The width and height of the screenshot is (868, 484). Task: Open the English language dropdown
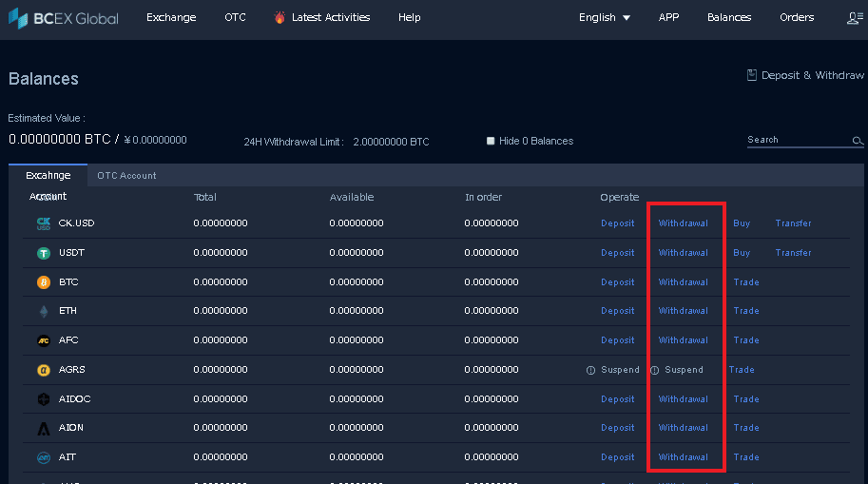coord(604,18)
